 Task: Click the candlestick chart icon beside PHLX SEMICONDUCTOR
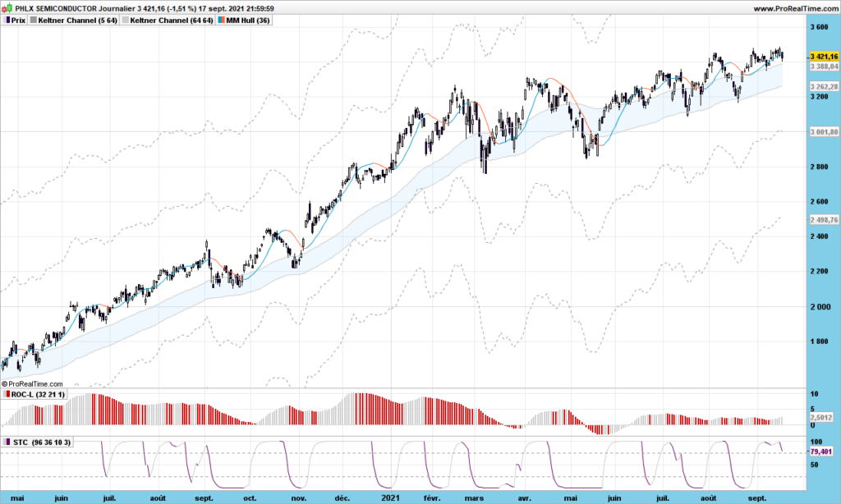(7, 8)
